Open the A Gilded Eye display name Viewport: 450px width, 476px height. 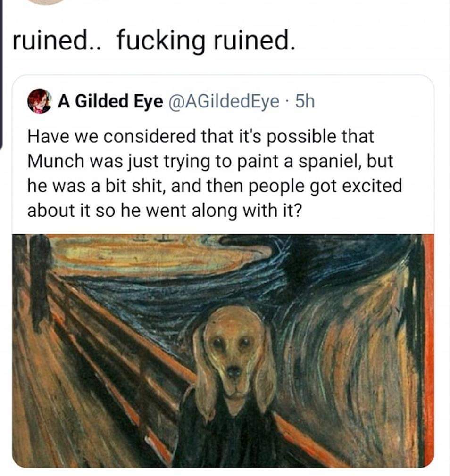(110, 101)
